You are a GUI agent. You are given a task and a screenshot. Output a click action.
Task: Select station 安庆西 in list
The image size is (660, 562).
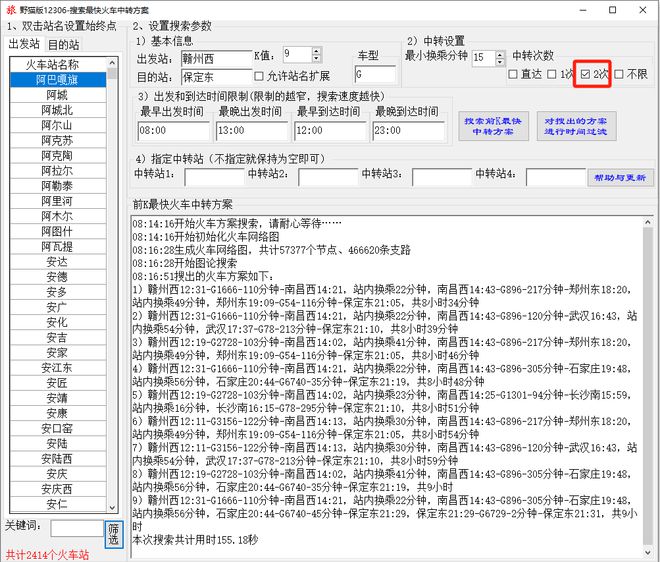[x=57, y=489]
